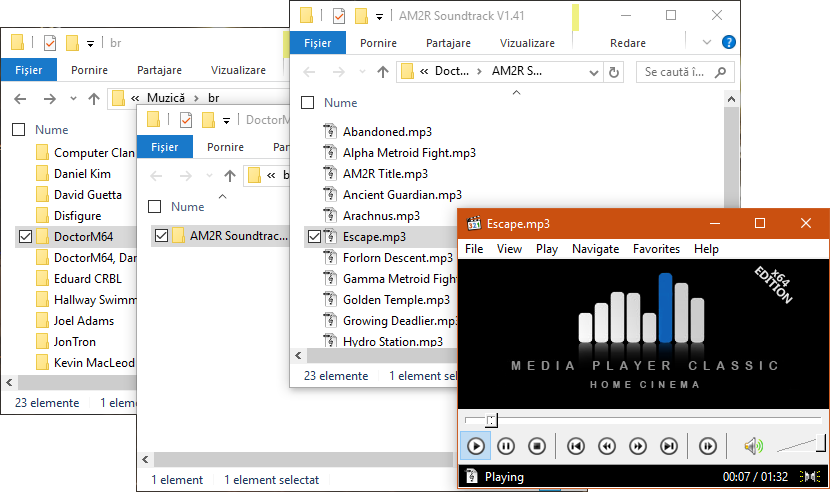Click the Golden Temple.mp3 file icon
830x492 pixels.
pyautogui.click(x=330, y=300)
